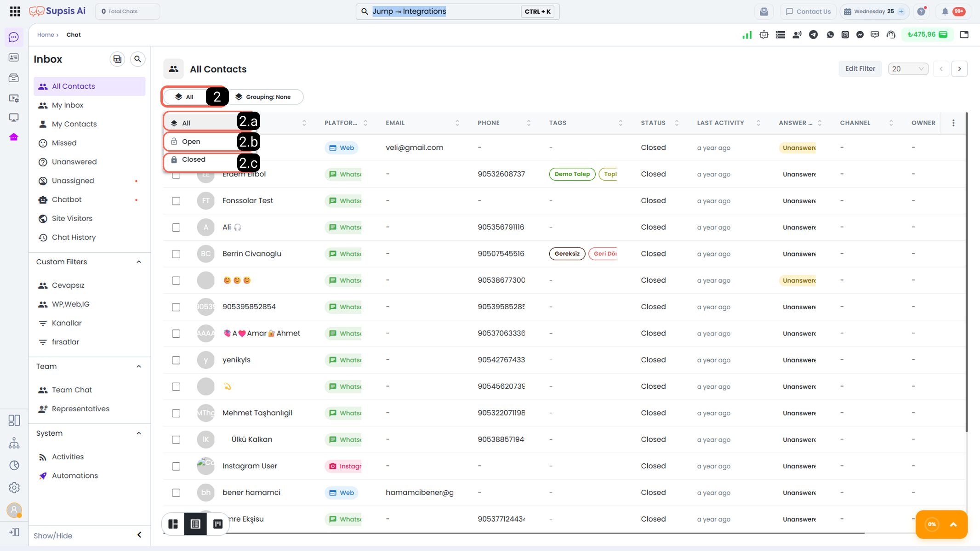Switch to the split panel view icon
This screenshot has width=980, height=551.
173,524
